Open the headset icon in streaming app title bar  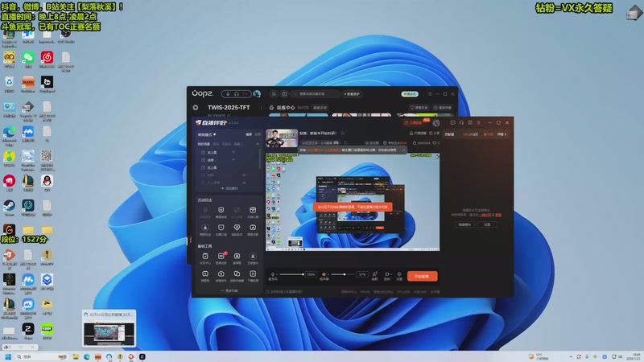[461, 123]
